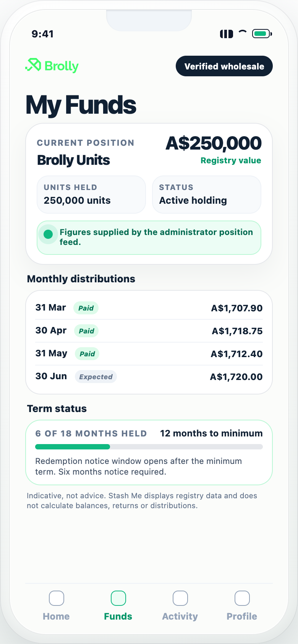Select the 30 Jun distribution date
Screen dimensions: 298x644
click(51, 376)
